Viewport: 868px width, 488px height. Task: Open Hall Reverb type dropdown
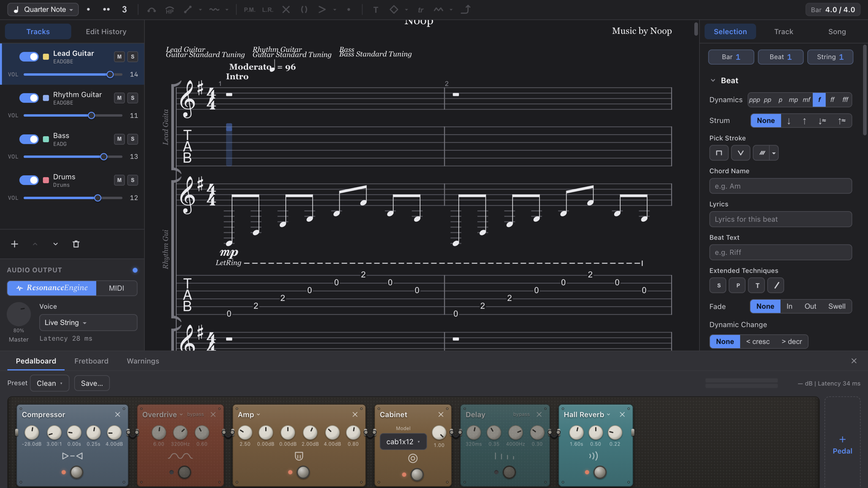coord(608,415)
